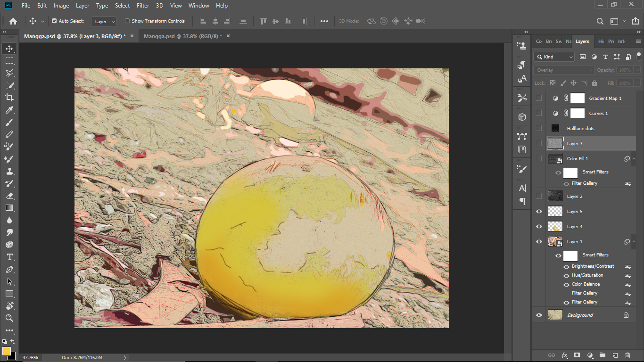Create a new layer with the icon
The image size is (644, 362).
[615, 355]
